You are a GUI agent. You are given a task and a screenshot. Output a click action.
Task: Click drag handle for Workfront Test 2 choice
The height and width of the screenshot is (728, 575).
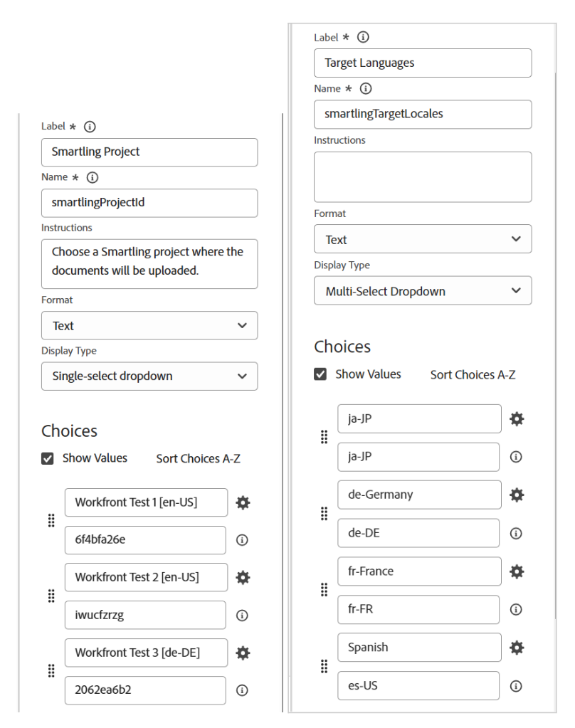51,596
